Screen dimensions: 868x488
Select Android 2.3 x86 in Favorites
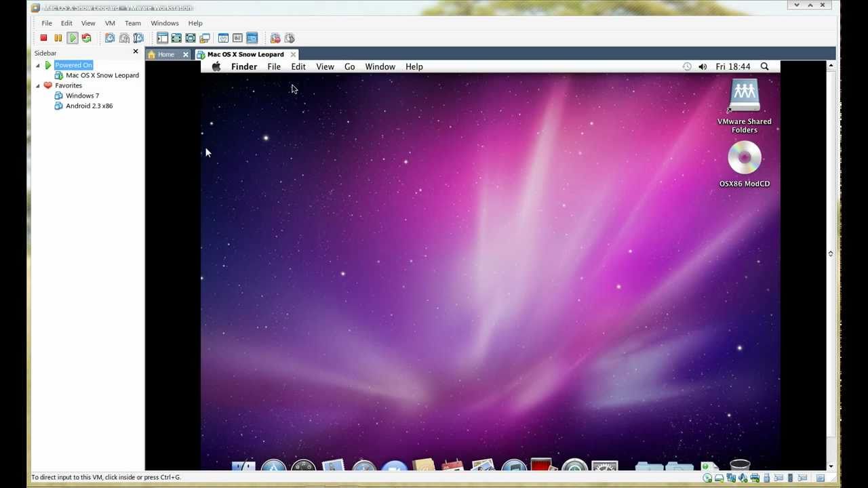coord(89,106)
